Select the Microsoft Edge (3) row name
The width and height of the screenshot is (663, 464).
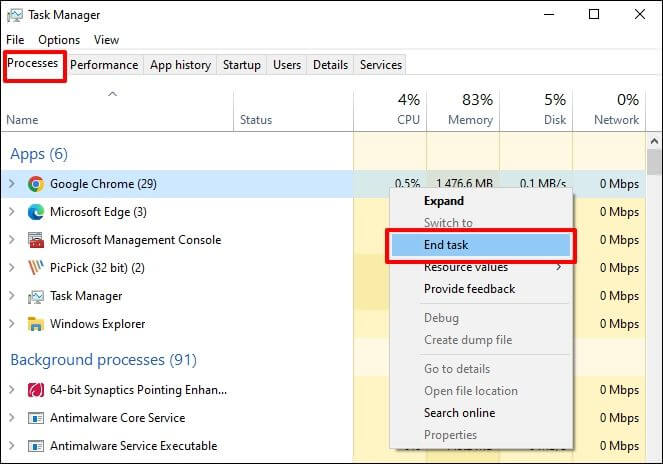(99, 212)
